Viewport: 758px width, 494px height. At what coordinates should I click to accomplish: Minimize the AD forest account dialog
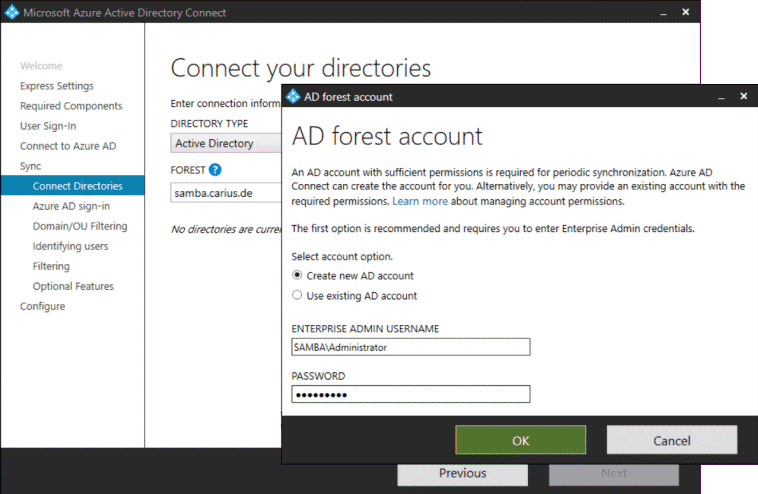click(x=721, y=97)
